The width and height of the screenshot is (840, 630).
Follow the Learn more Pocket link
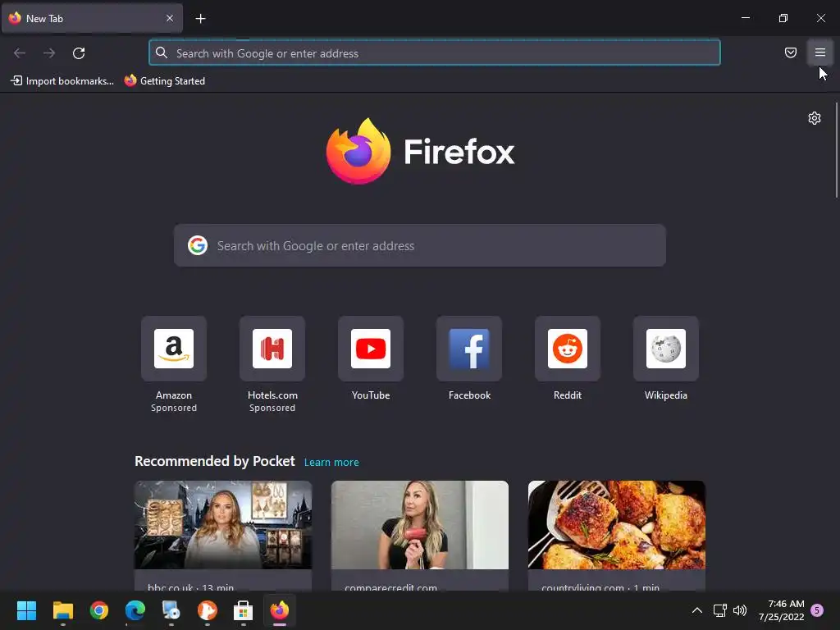(331, 463)
